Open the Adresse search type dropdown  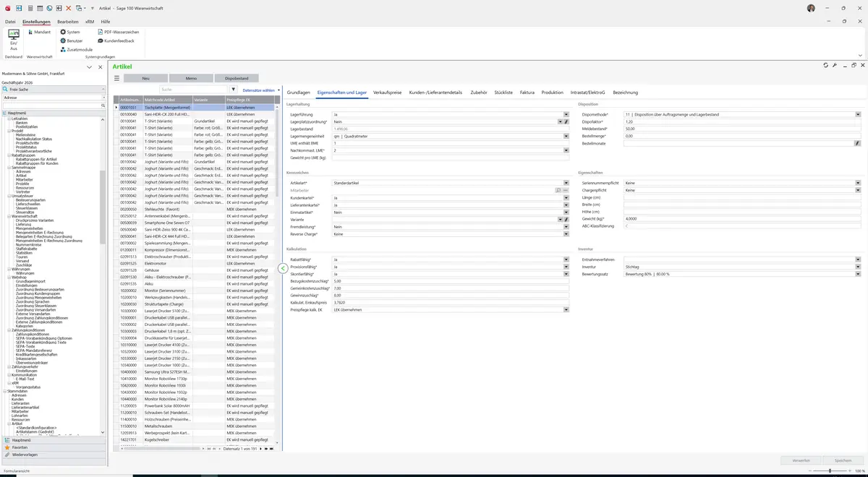pyautogui.click(x=103, y=97)
